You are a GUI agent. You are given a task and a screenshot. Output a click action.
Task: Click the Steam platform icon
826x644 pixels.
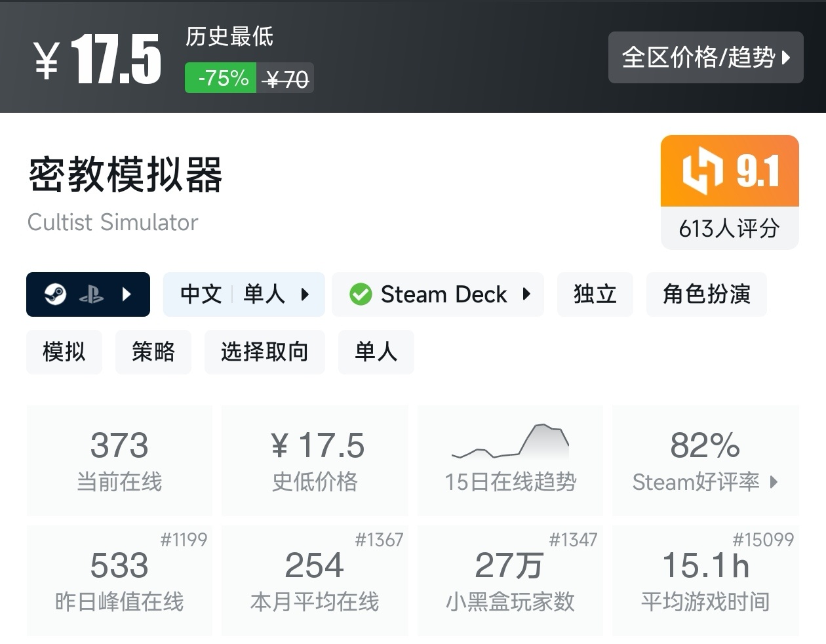tap(56, 294)
